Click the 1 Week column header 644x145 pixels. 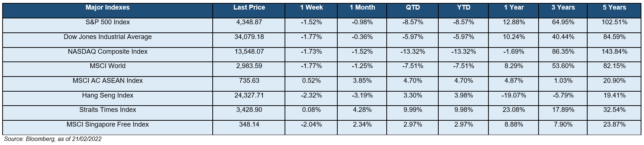click(x=311, y=8)
